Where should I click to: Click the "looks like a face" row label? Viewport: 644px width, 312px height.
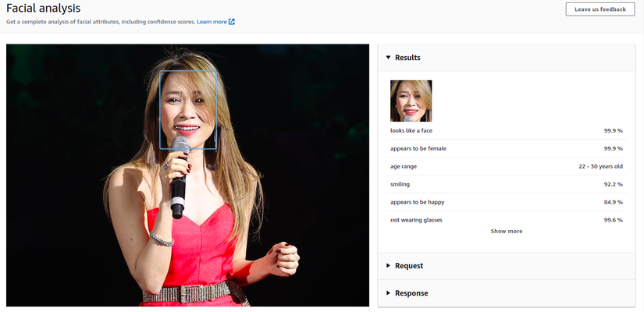click(x=411, y=130)
